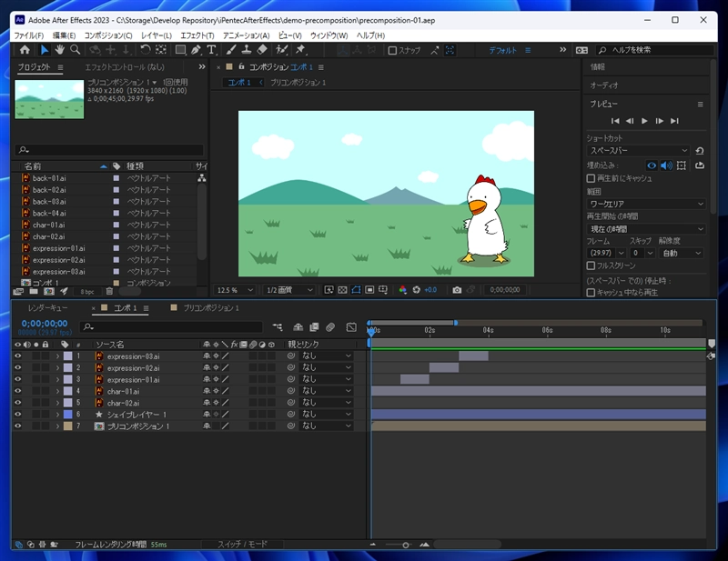
Task: Click the timeline layer search field
Action: click(171, 327)
